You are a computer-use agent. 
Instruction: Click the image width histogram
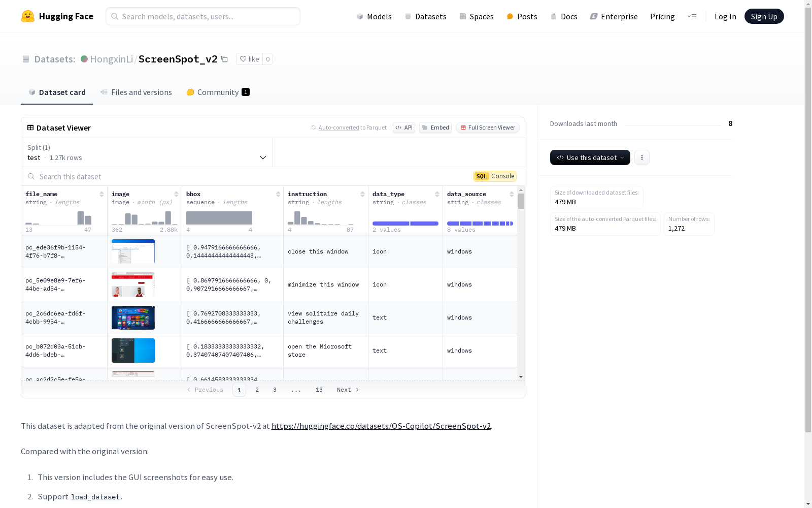145,218
